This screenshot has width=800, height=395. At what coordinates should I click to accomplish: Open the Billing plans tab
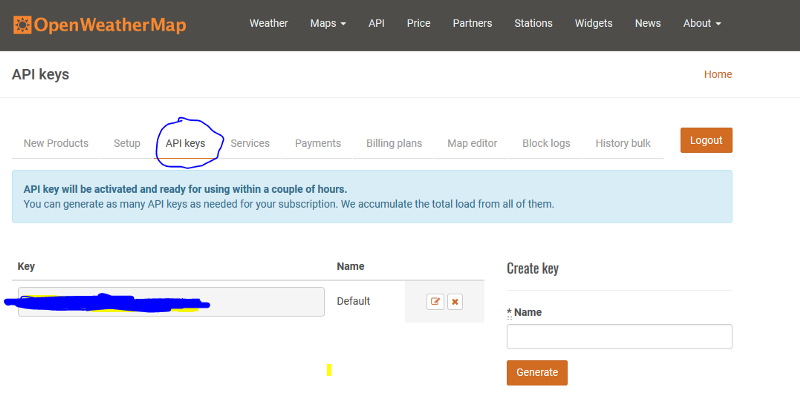coord(394,143)
